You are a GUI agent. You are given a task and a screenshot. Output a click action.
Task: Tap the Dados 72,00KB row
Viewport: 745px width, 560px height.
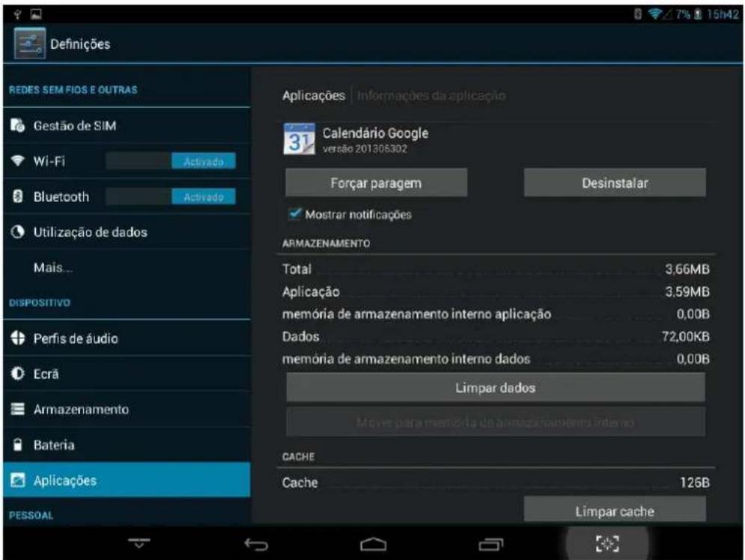coord(496,336)
